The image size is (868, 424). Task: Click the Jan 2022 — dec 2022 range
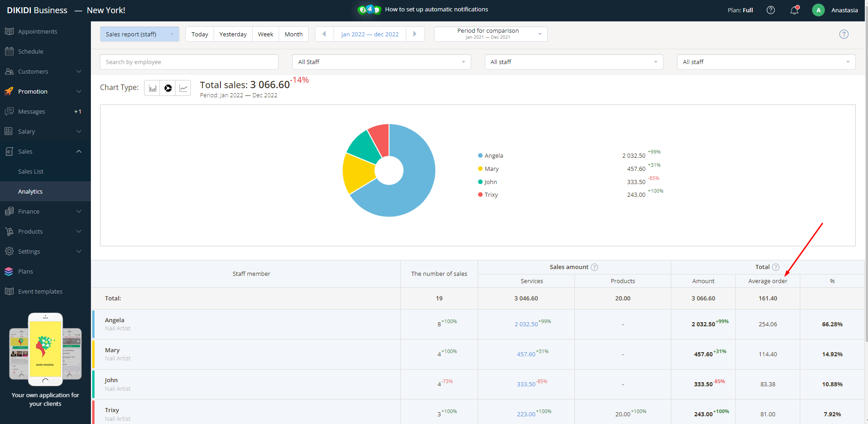coord(370,34)
